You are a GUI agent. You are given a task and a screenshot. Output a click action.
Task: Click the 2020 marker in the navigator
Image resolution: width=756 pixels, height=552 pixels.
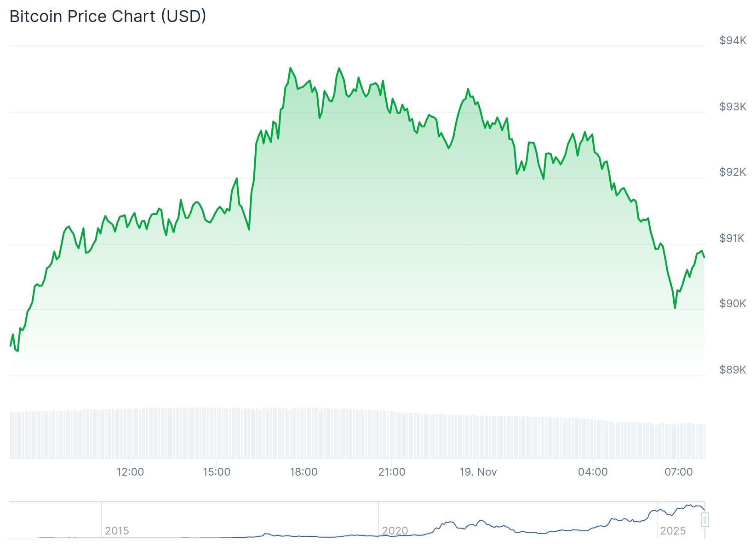395,531
